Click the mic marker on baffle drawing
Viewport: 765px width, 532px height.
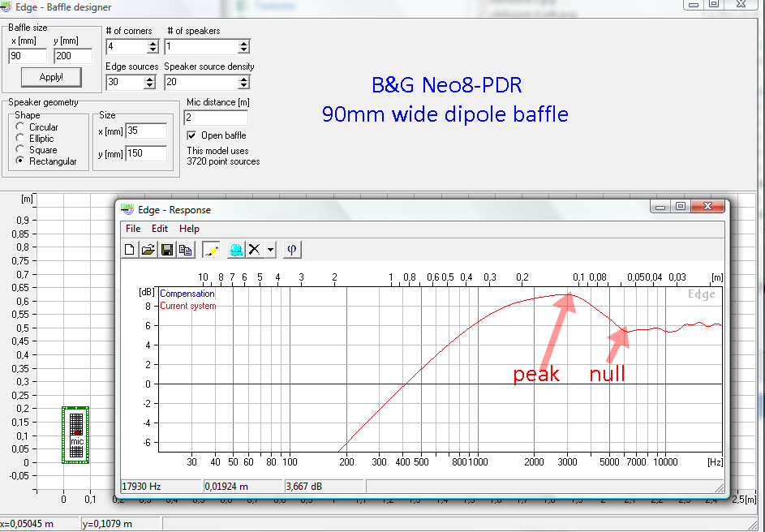(77, 441)
